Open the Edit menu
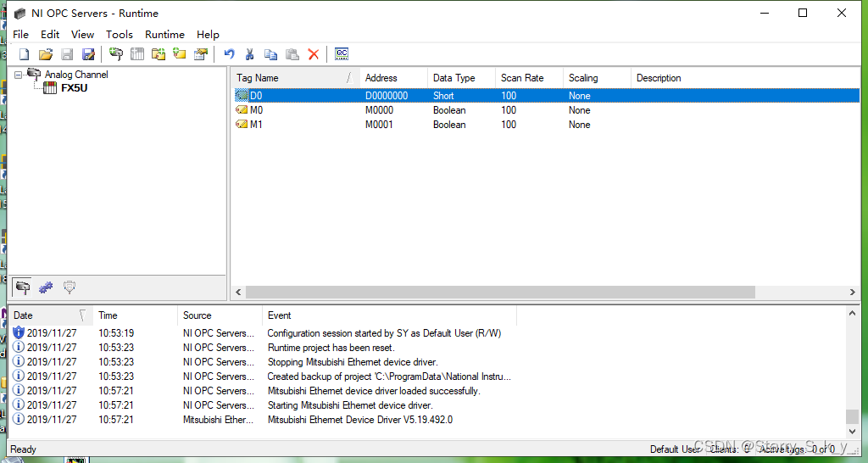The height and width of the screenshot is (463, 868). [50, 34]
